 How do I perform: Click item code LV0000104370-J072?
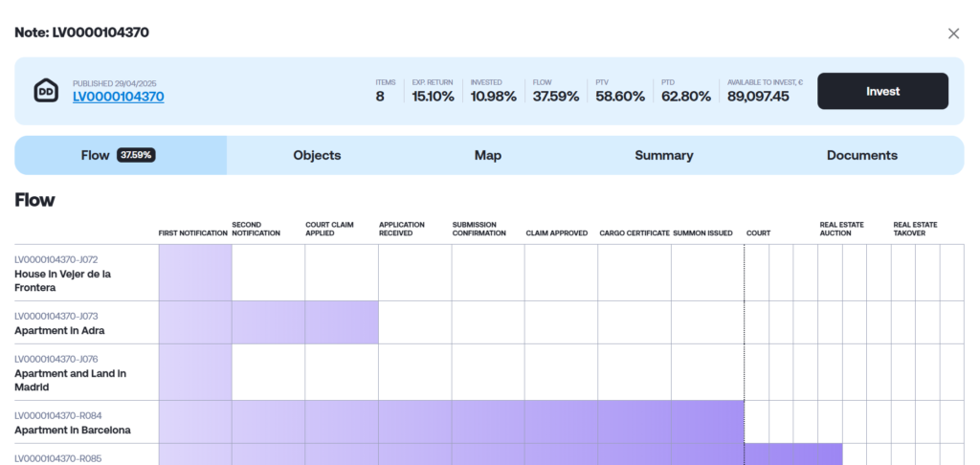56,259
